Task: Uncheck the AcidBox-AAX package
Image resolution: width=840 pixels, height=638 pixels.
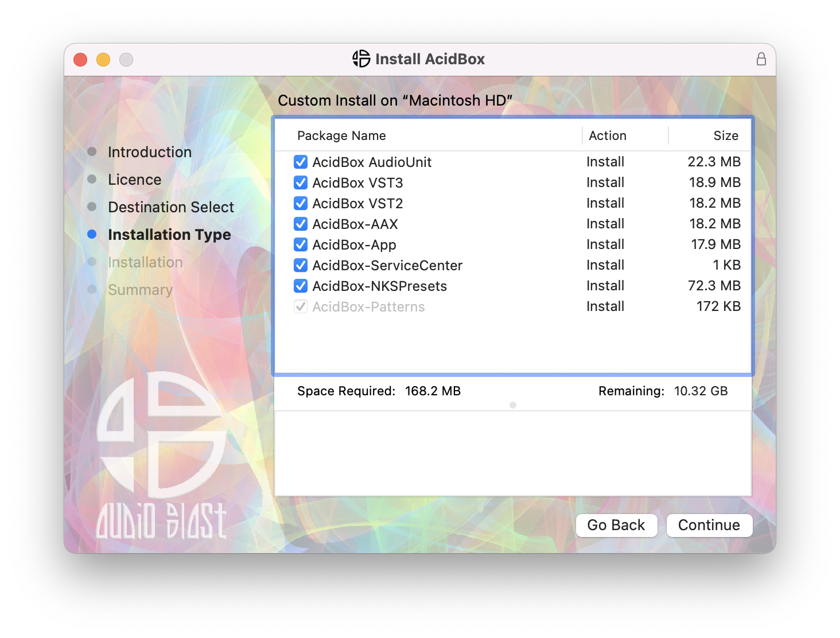Action: [x=301, y=224]
